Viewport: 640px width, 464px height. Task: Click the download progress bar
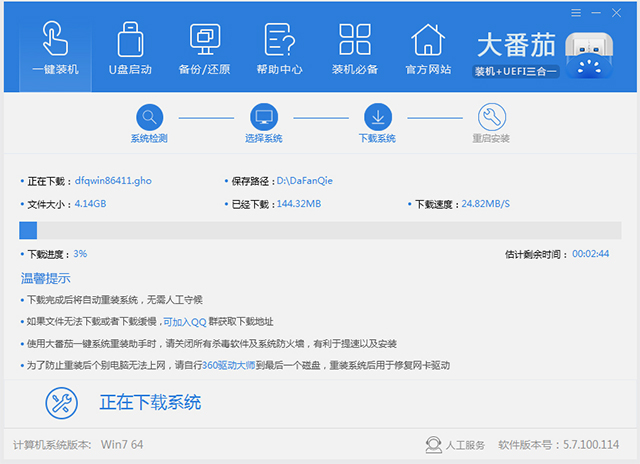pyautogui.click(x=320, y=231)
